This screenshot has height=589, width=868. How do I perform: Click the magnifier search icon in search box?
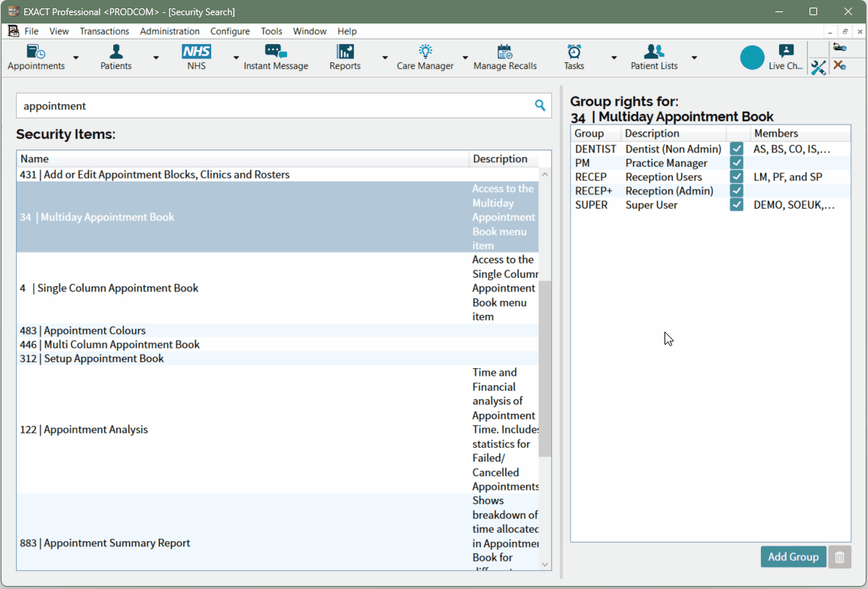coord(540,105)
